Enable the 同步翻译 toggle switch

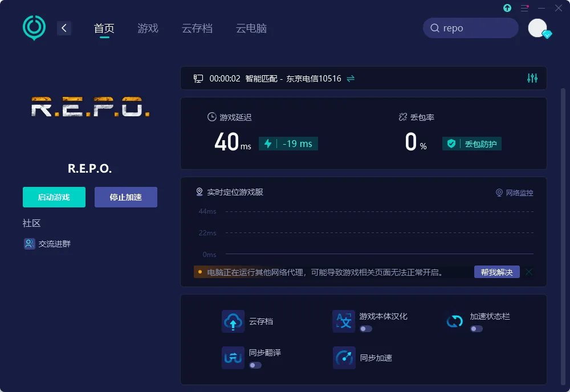coord(255,365)
